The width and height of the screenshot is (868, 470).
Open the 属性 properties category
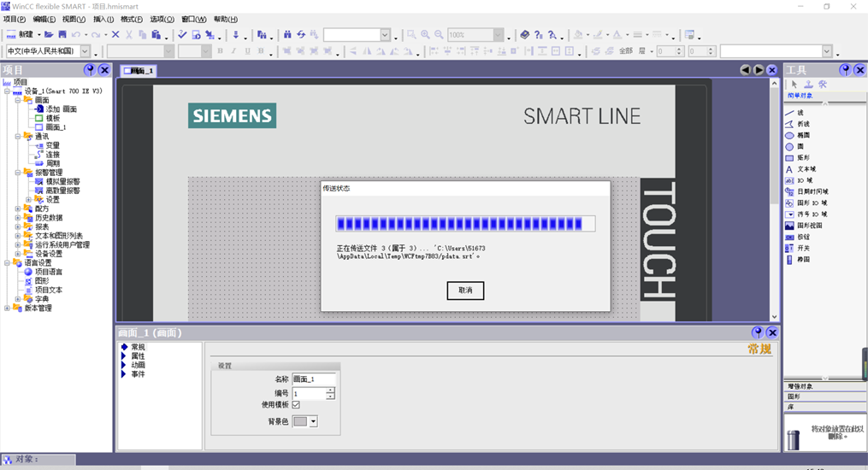coord(138,356)
